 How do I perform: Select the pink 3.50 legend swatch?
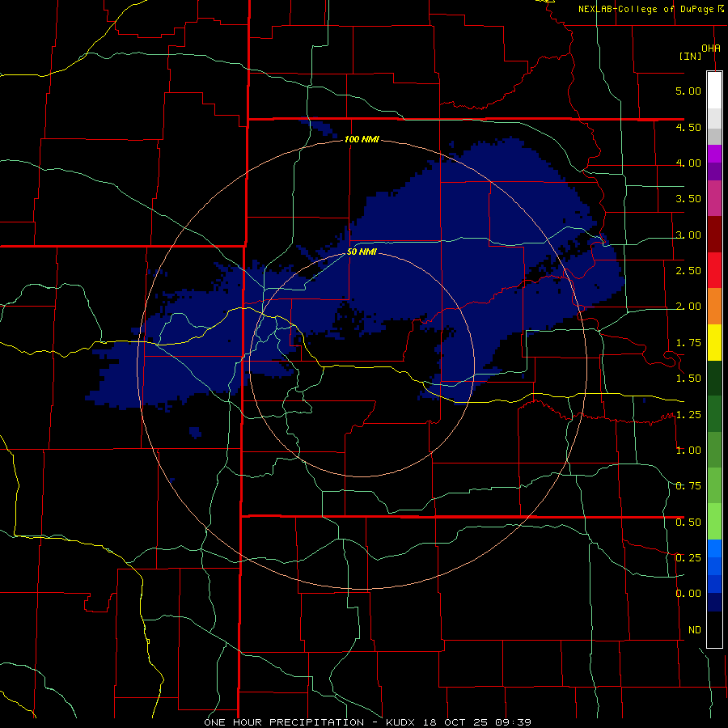(714, 199)
